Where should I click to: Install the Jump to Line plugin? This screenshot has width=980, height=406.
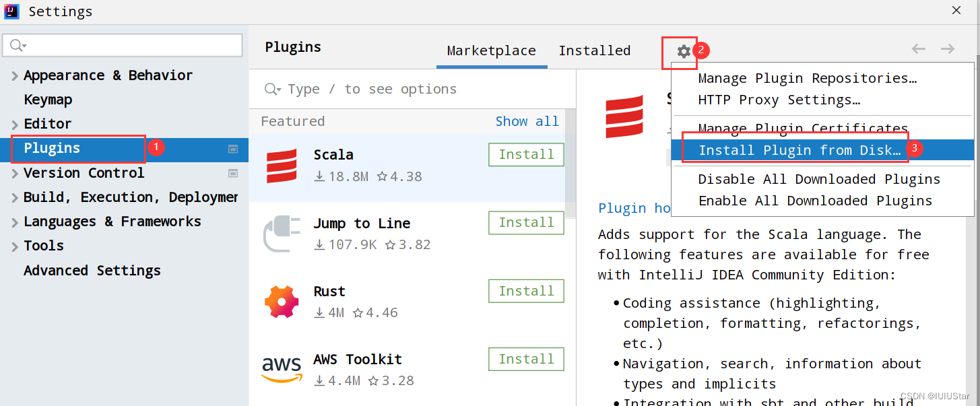526,222
